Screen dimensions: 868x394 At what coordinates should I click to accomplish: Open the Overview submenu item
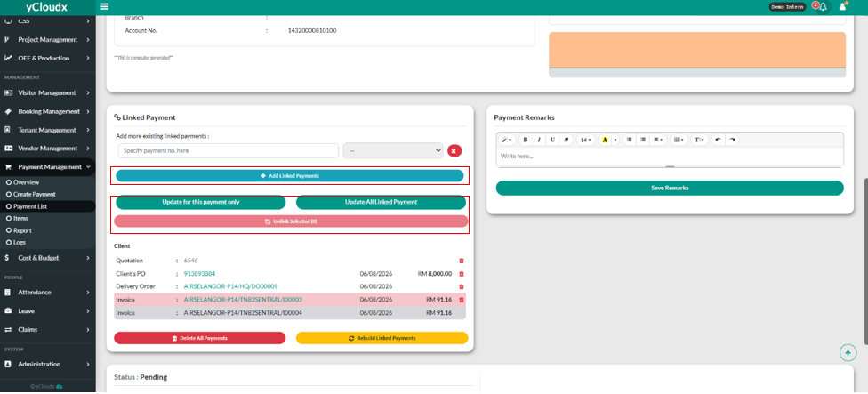26,182
